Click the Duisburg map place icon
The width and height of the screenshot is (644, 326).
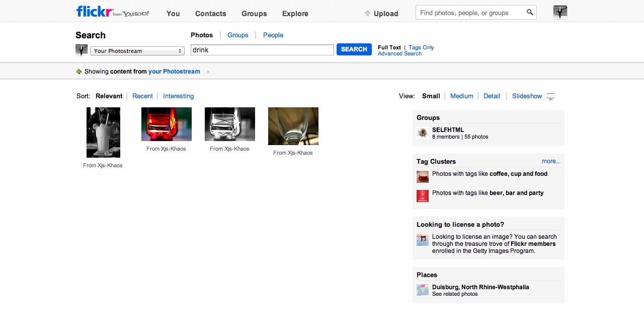(423, 290)
